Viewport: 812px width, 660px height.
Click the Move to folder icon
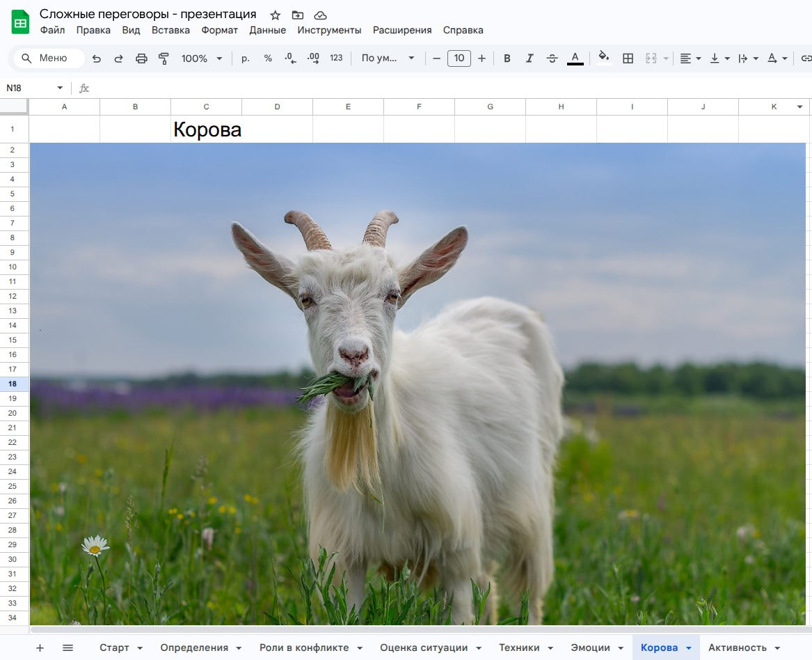[x=297, y=15]
